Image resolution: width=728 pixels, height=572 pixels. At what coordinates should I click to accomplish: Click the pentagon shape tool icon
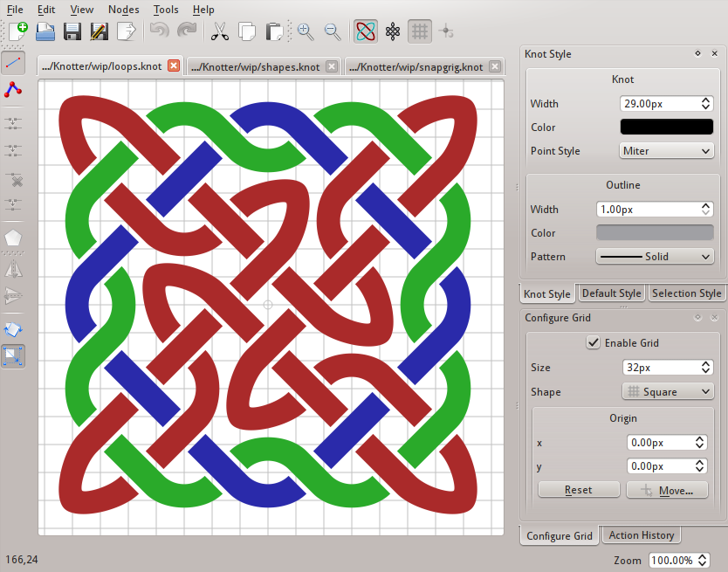pos(13,238)
